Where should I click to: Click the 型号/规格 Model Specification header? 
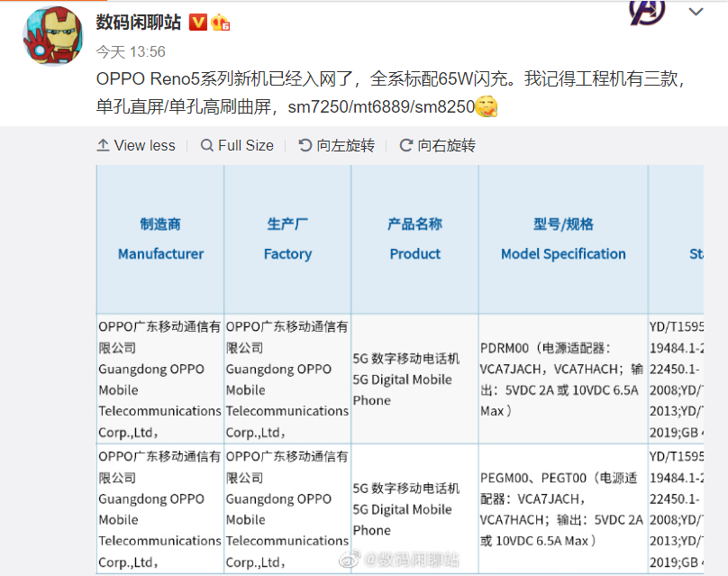[x=563, y=239]
